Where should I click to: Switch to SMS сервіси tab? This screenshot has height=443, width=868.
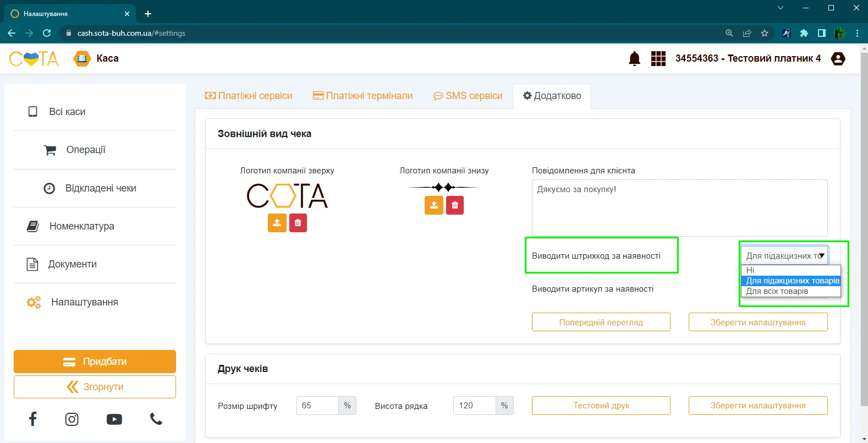(468, 96)
